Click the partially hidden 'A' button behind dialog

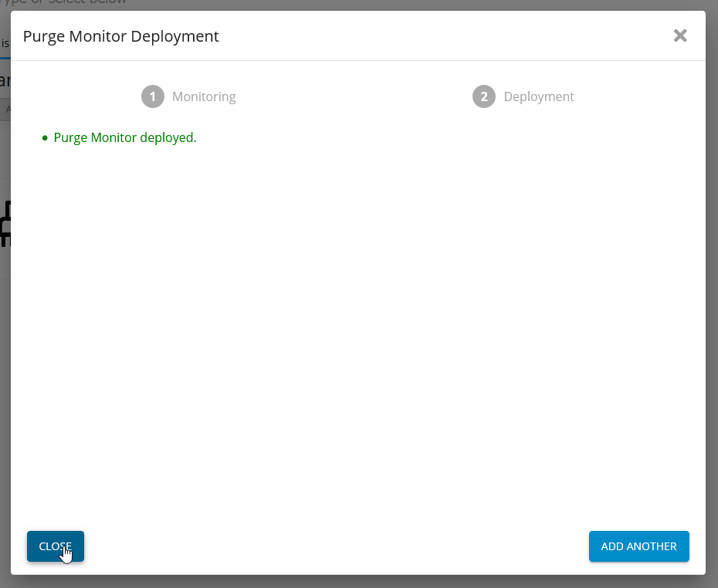coord(6,109)
